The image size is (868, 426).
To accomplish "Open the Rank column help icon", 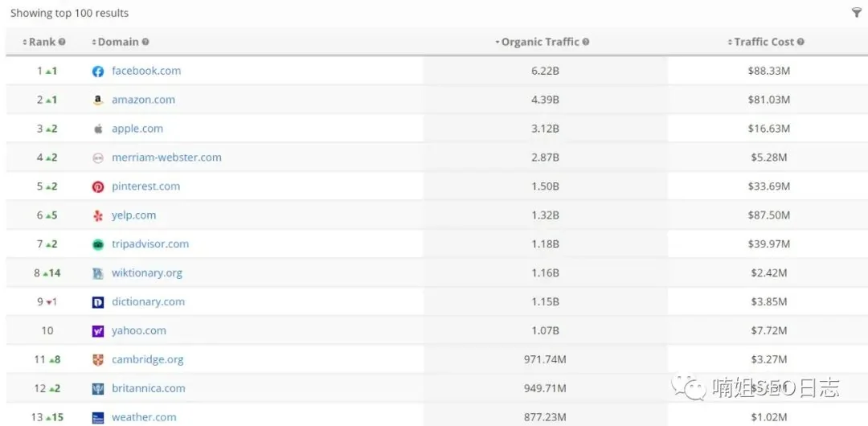I will (x=62, y=42).
